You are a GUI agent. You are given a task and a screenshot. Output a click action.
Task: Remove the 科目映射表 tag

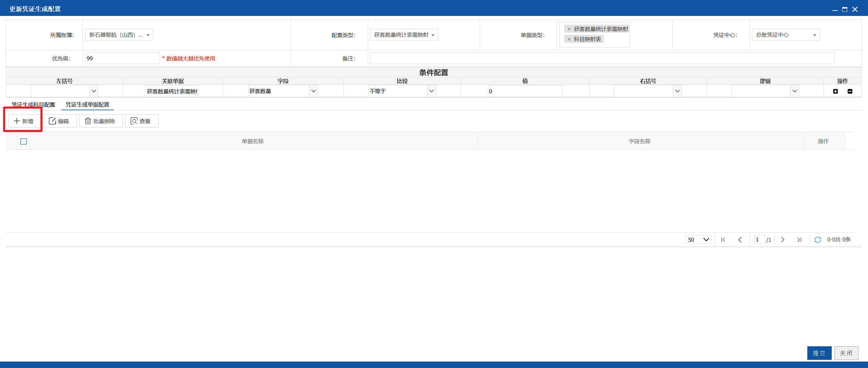(569, 39)
